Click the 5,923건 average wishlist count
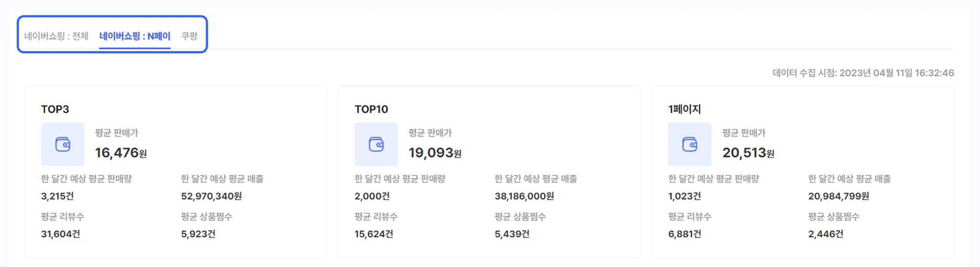The height and width of the screenshot is (267, 980). click(198, 234)
